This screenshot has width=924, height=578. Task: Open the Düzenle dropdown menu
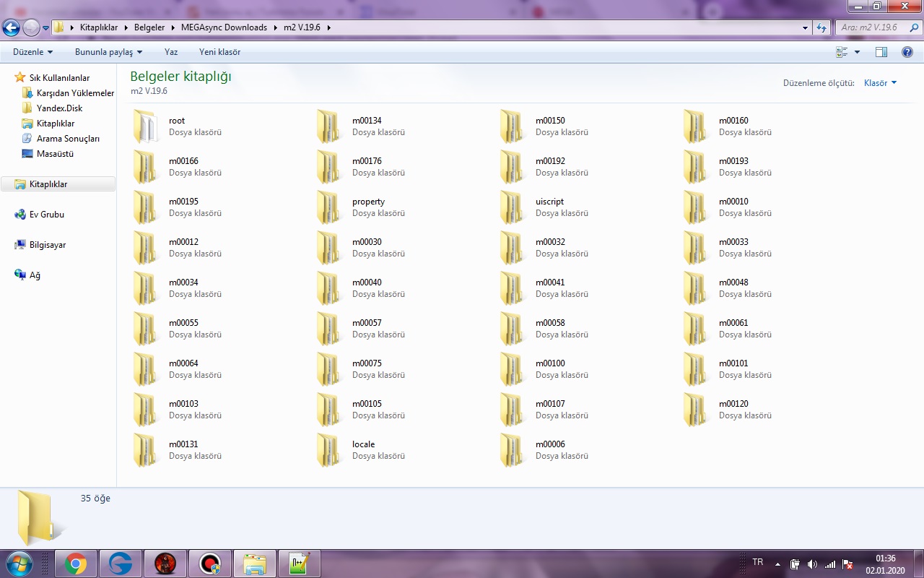[x=33, y=52]
